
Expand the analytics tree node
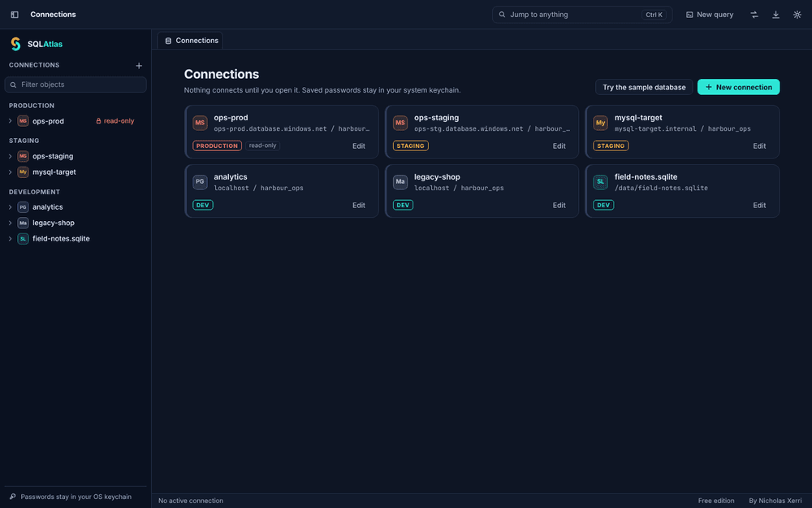[x=11, y=206]
